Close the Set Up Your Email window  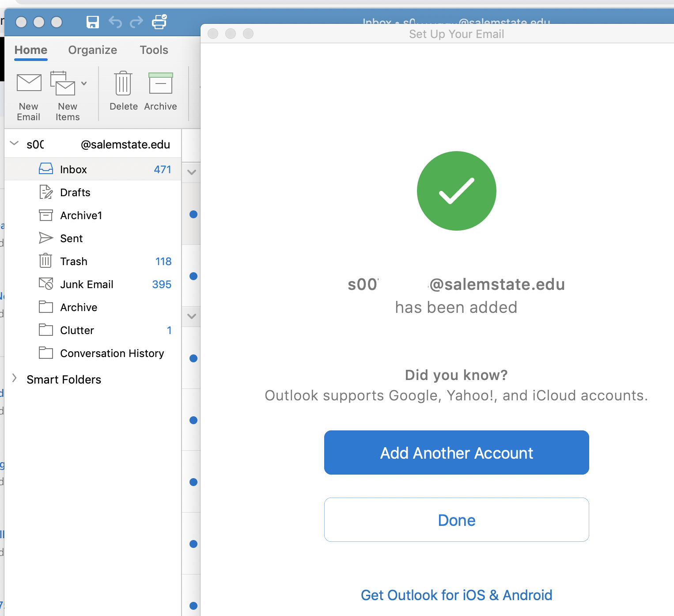coord(213,34)
